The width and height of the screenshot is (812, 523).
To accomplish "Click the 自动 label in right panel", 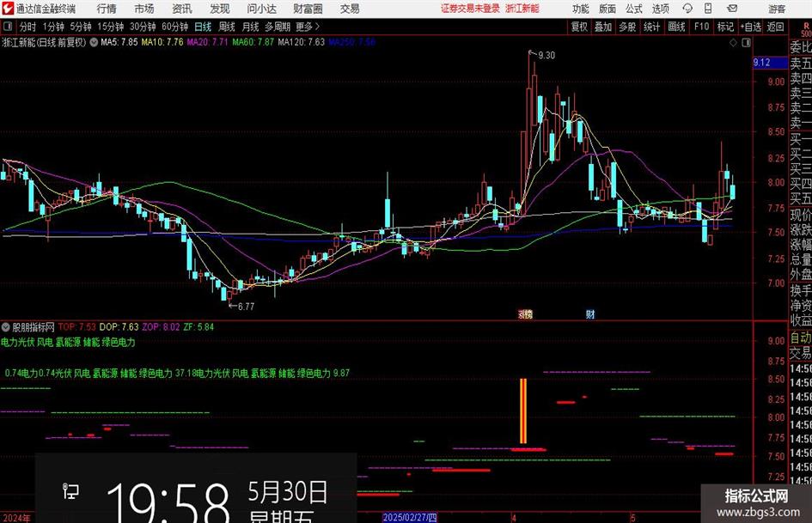I will (800, 338).
